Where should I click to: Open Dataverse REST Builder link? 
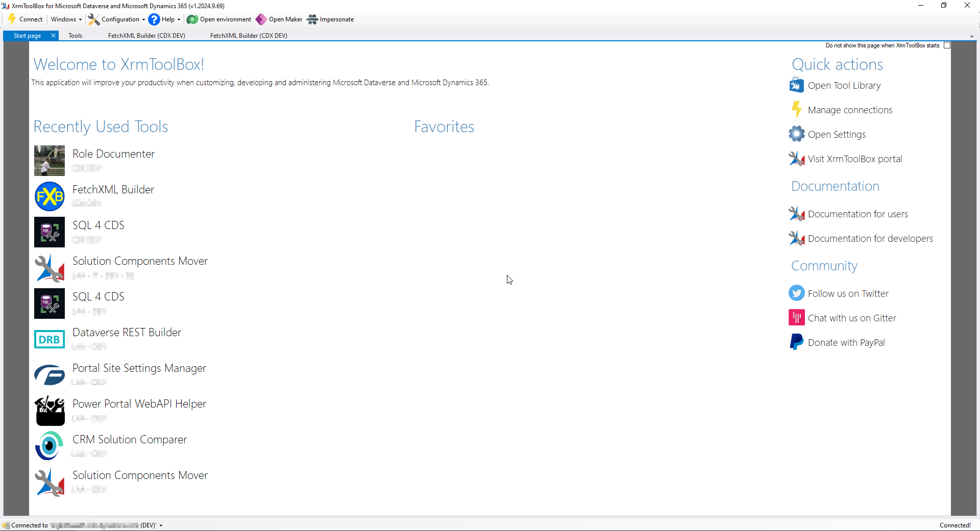point(127,332)
